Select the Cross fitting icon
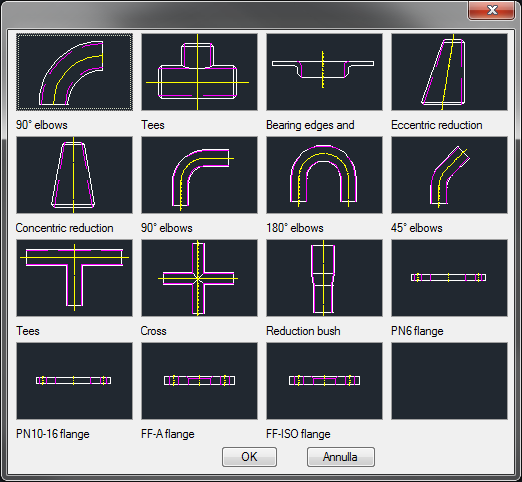Viewport: 522px width, 482px height. [199, 278]
